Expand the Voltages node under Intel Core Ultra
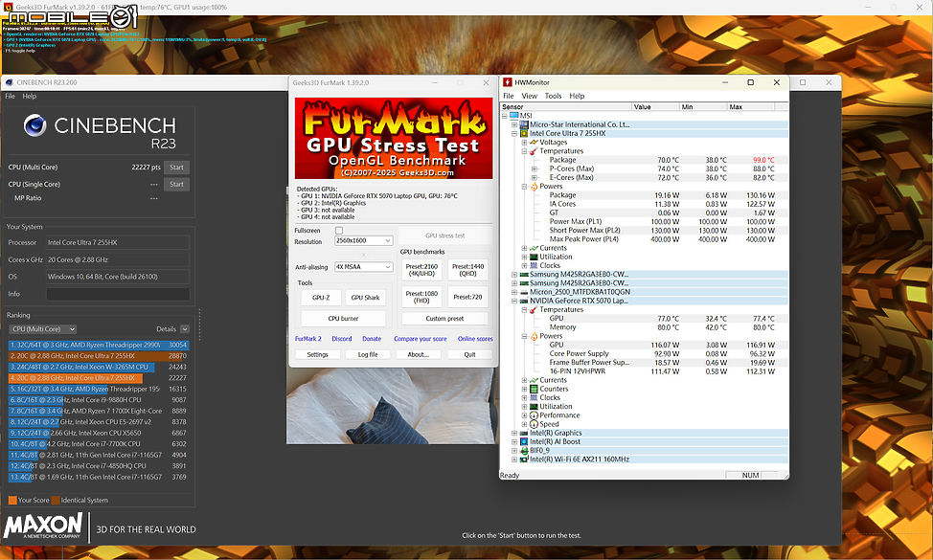The height and width of the screenshot is (560, 933). [x=524, y=143]
